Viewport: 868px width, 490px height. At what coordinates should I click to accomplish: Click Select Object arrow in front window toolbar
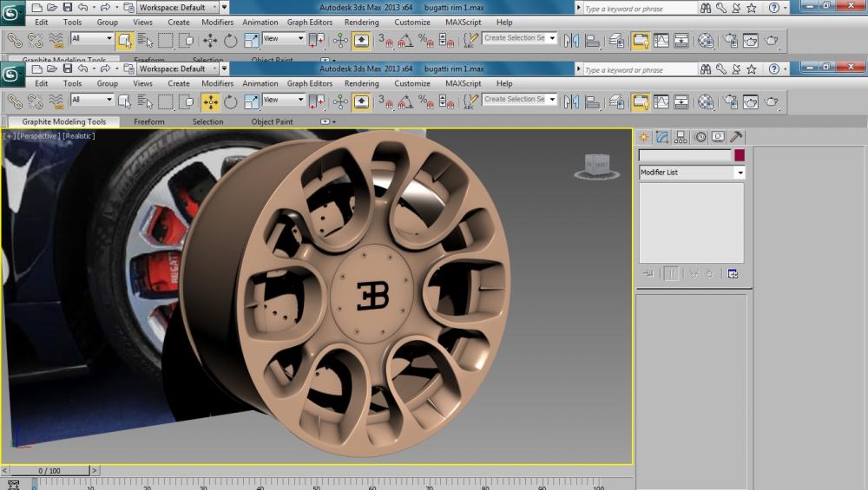pyautogui.click(x=124, y=101)
